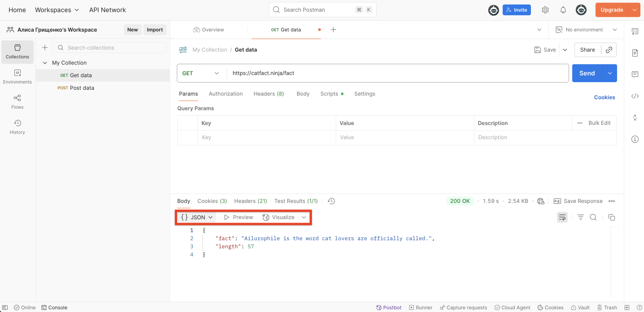
Task: Open the Overview tab
Action: coord(208,30)
